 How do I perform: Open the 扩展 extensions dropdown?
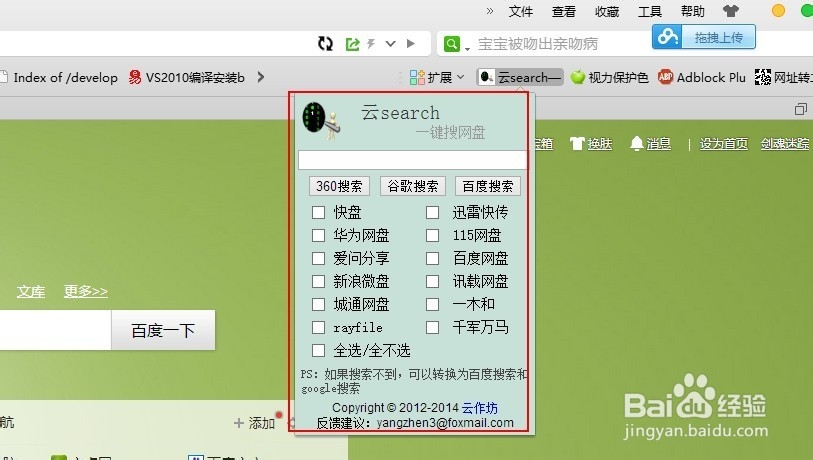436,78
